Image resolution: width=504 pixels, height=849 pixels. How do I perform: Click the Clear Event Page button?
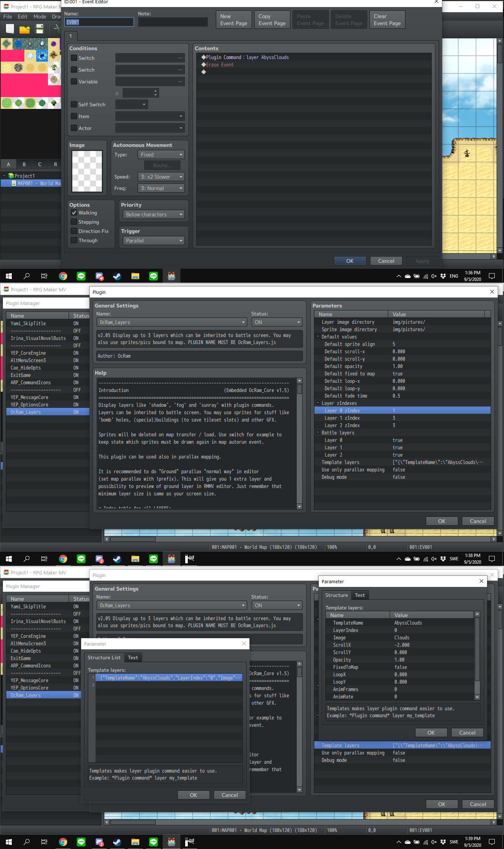pyautogui.click(x=387, y=20)
